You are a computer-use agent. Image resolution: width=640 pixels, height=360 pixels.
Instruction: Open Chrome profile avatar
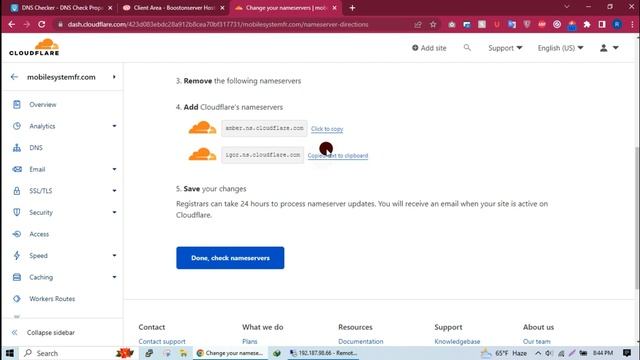(x=617, y=24)
